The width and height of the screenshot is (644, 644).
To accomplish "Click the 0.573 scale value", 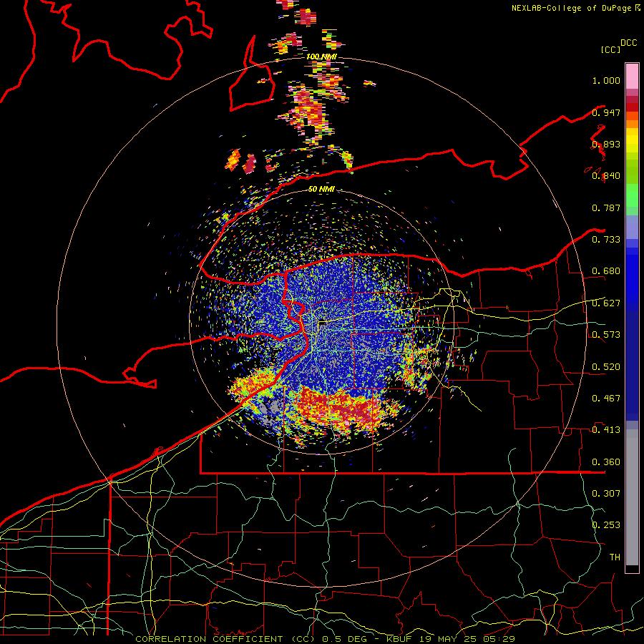I will 606,335.
